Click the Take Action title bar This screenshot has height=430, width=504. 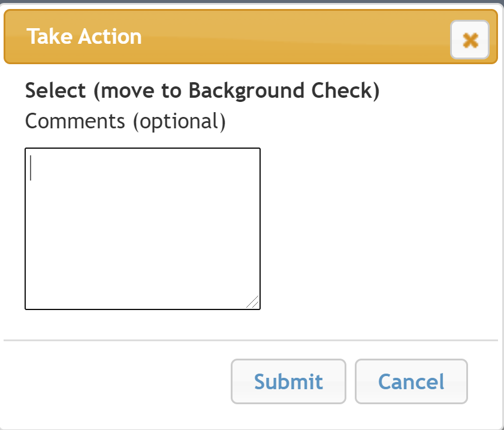coord(240,37)
